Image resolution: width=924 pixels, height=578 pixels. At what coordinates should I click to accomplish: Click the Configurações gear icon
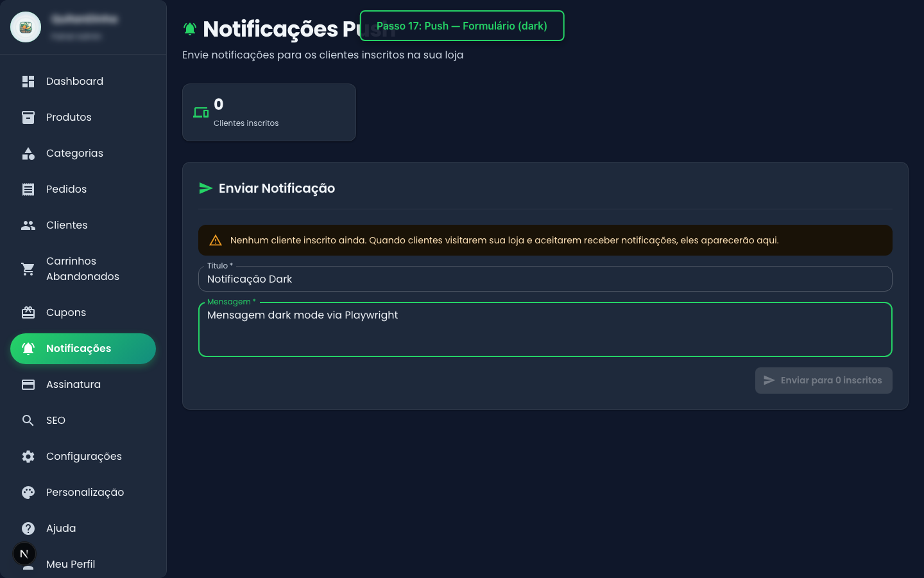(28, 457)
